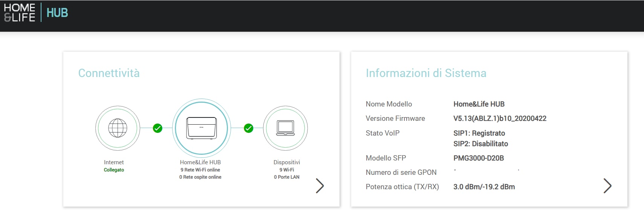
Task: Click the Internet globe icon
Action: (x=118, y=128)
